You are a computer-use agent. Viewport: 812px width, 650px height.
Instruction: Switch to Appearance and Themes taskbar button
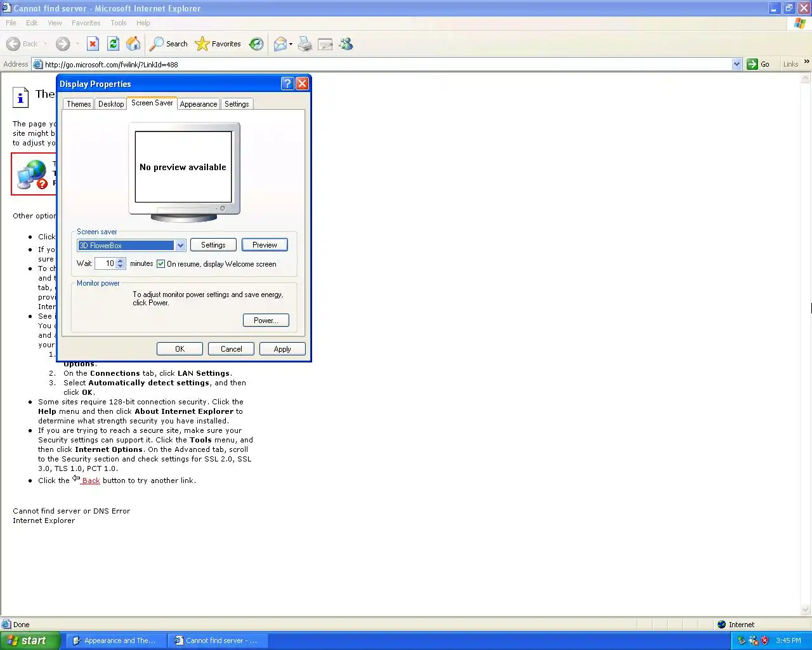(x=116, y=640)
